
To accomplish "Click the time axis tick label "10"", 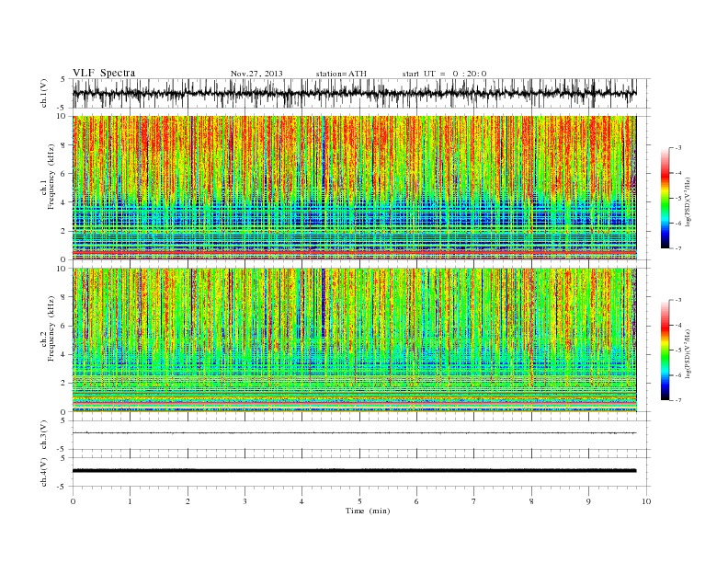I will click(646, 501).
